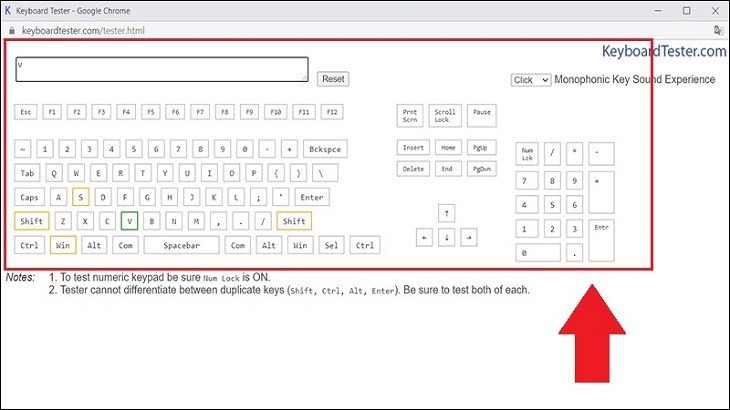This screenshot has height=410, width=730.
Task: Click the numpad 9 key
Action: tap(575, 181)
